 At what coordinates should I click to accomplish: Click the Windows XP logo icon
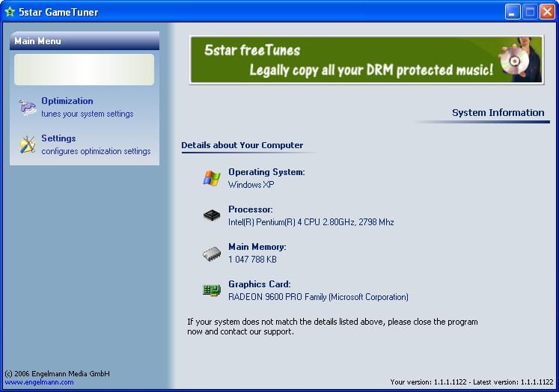point(212,178)
